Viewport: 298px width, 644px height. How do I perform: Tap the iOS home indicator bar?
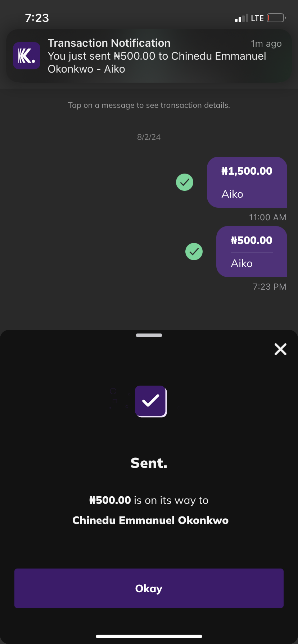pos(149,636)
